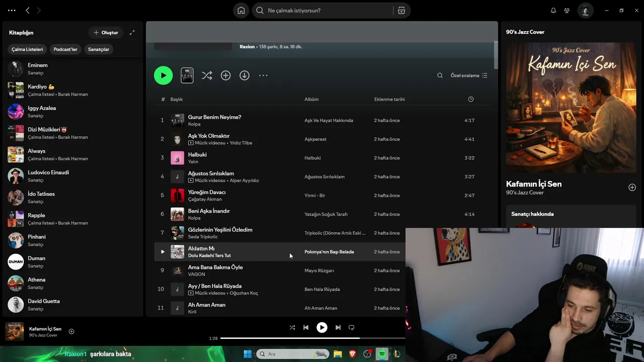Add Kafamın İçi Sen to liked songs in player bar
Image resolution: width=644 pixels, height=362 pixels.
[x=71, y=331]
